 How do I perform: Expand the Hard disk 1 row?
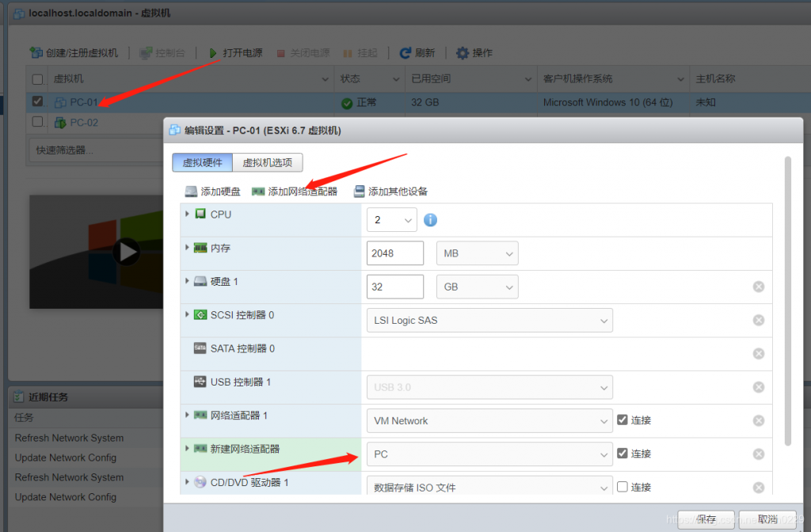(x=187, y=281)
